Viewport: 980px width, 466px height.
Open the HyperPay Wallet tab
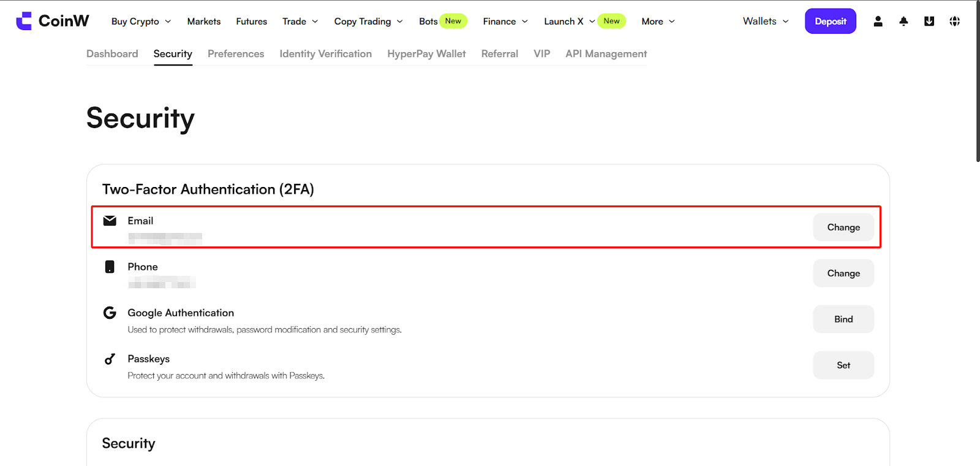426,54
